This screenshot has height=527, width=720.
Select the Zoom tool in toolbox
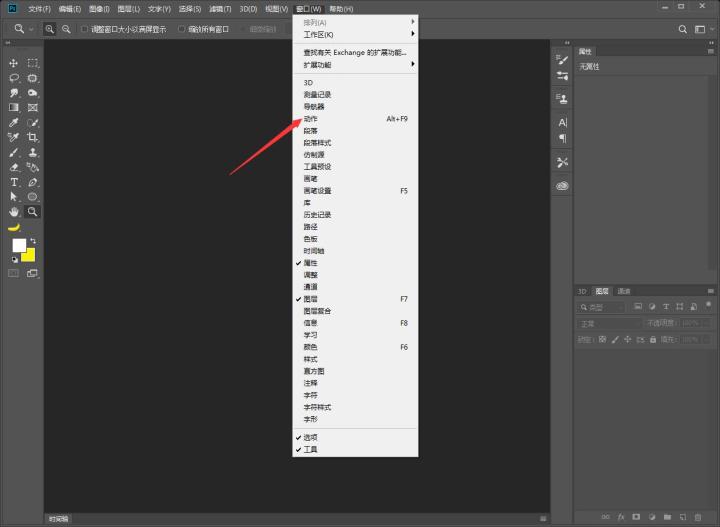click(32, 212)
